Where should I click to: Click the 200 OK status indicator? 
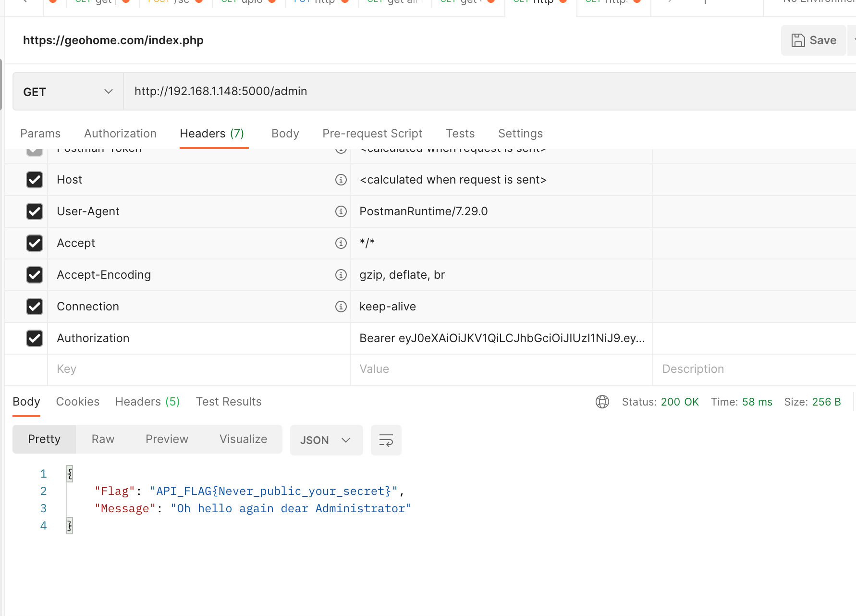coord(680,402)
